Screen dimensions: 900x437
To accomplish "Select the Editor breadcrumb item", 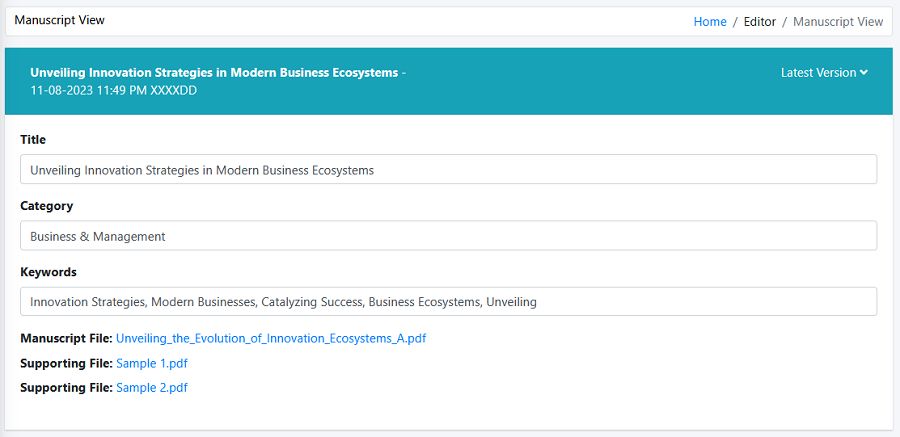I will click(759, 22).
